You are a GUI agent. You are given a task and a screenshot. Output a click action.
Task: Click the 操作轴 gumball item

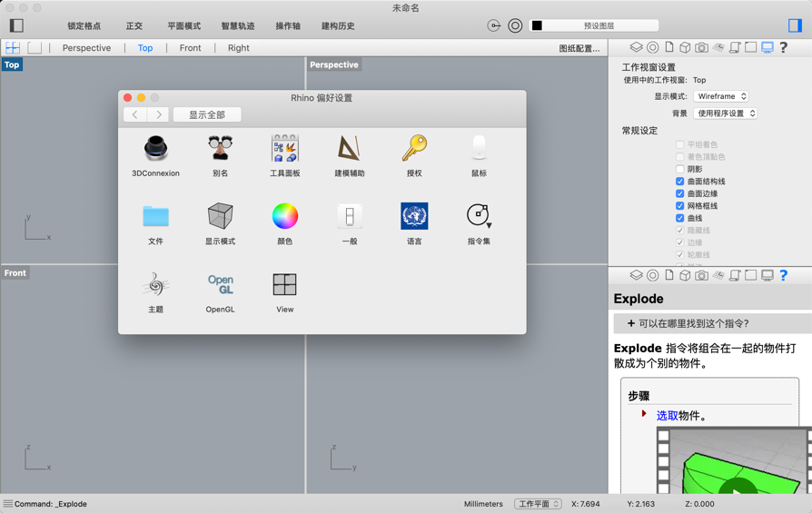[288, 26]
